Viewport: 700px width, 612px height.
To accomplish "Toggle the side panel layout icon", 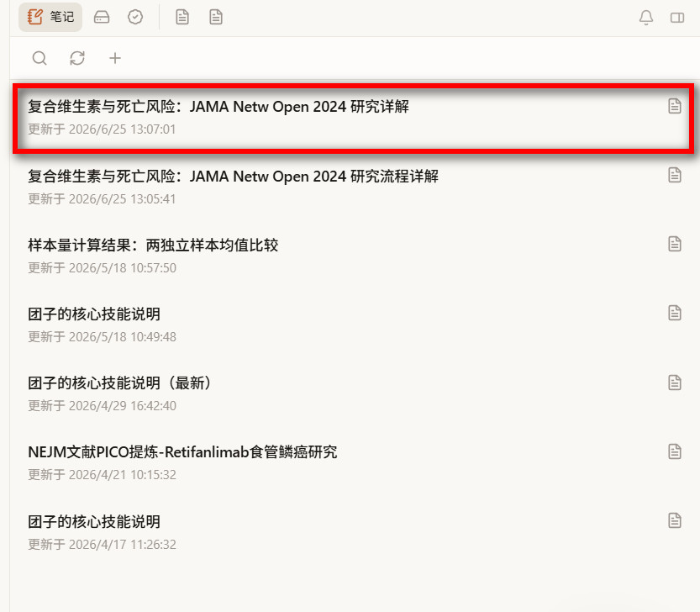I will (x=677, y=18).
